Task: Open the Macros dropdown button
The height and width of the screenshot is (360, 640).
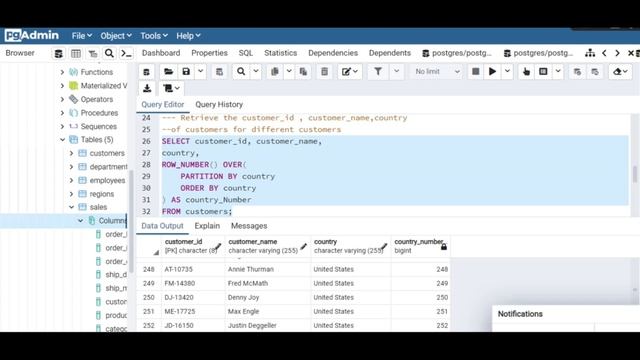Action: coord(171,88)
